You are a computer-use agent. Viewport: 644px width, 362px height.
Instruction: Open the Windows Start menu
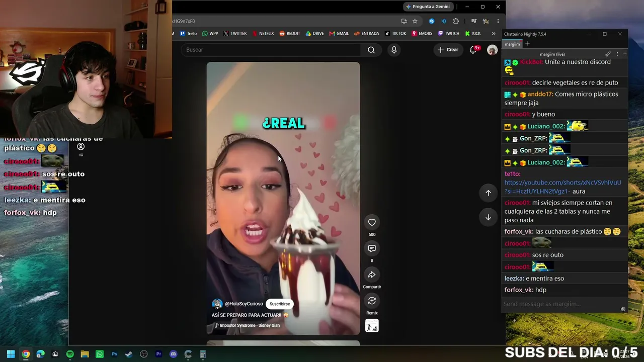[x=11, y=354]
